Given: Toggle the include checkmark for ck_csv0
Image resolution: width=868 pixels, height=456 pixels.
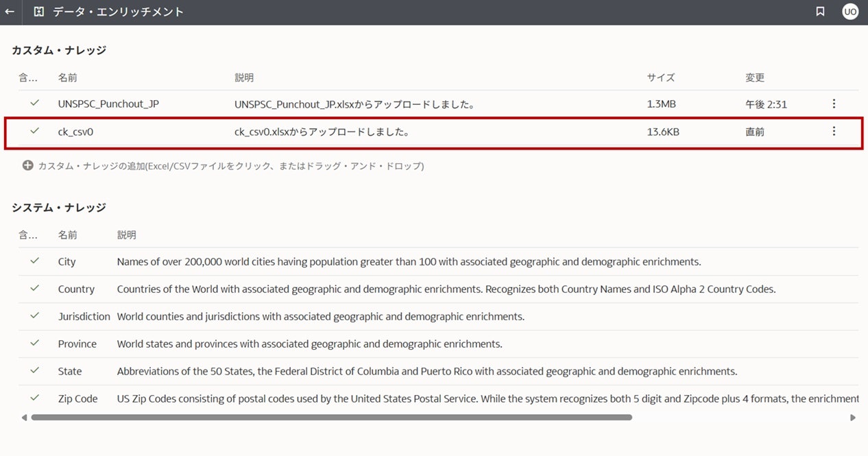Looking at the screenshot, I should click(35, 131).
